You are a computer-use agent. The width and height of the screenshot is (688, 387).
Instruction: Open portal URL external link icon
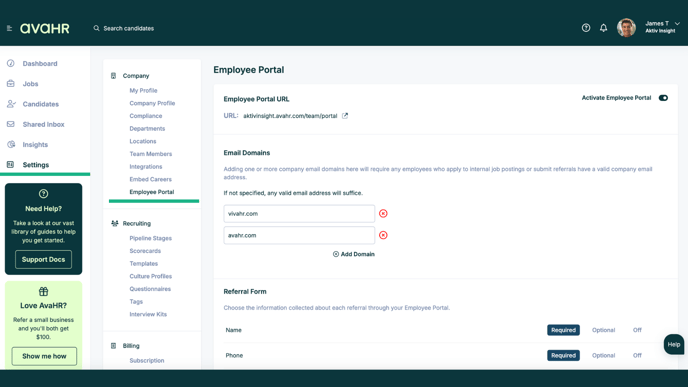pos(345,116)
